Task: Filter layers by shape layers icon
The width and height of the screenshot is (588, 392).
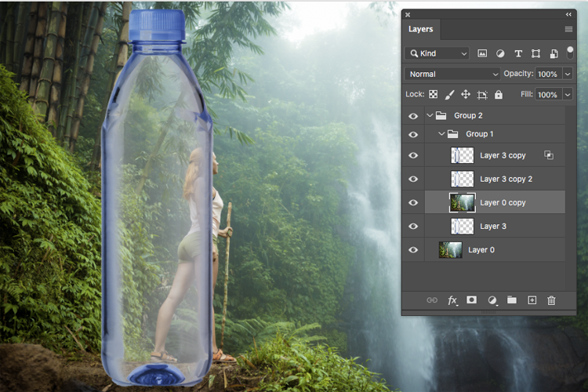Action: point(536,53)
